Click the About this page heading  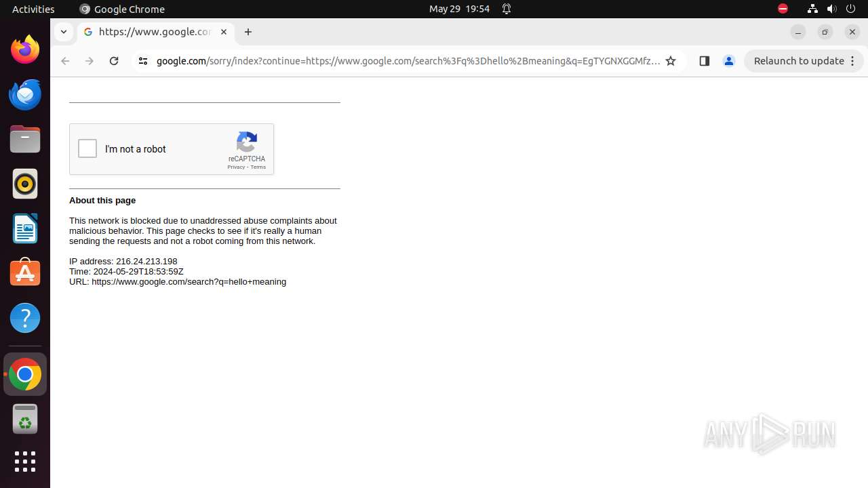pyautogui.click(x=102, y=201)
